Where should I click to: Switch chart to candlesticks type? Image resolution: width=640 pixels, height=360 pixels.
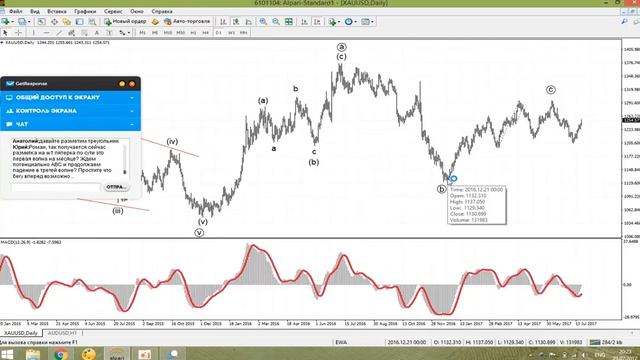pyautogui.click(x=236, y=22)
